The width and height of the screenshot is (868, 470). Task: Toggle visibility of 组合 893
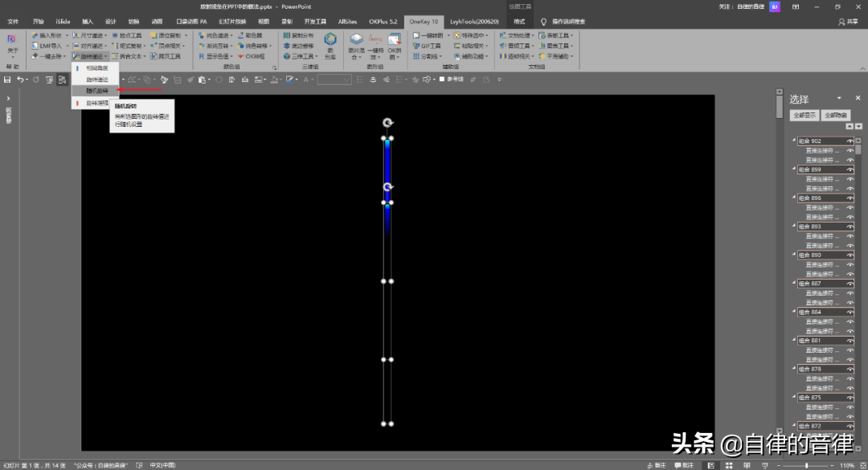click(850, 227)
